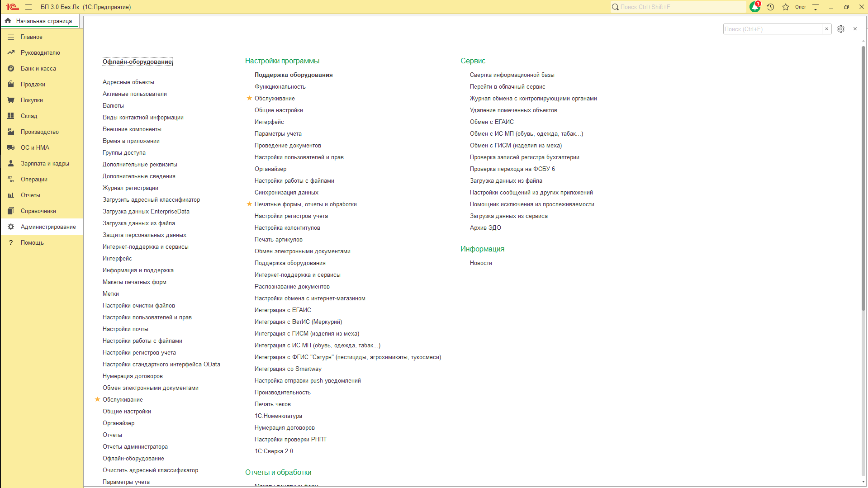Image resolution: width=868 pixels, height=488 pixels.
Task: Close the function menu panel
Action: click(x=855, y=29)
